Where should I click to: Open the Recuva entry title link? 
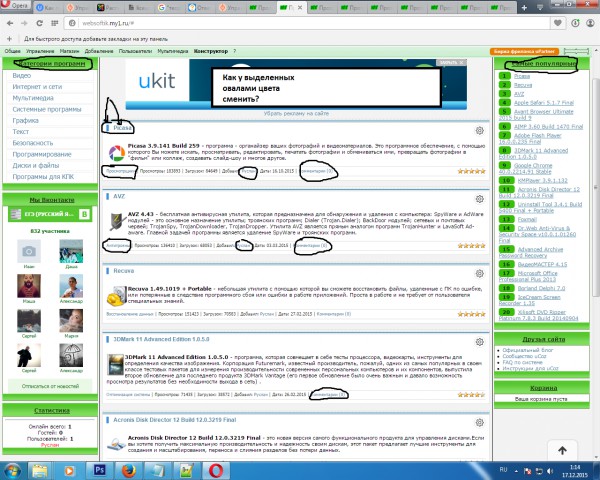point(124,271)
